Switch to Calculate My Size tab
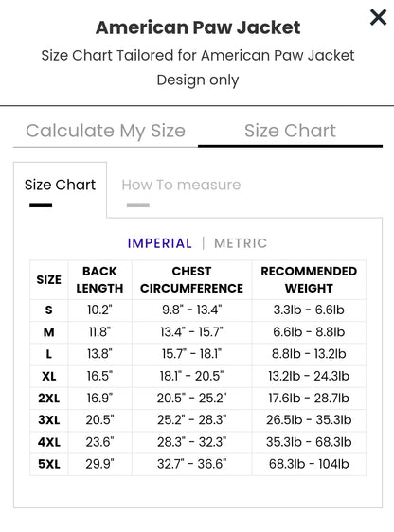 point(105,131)
